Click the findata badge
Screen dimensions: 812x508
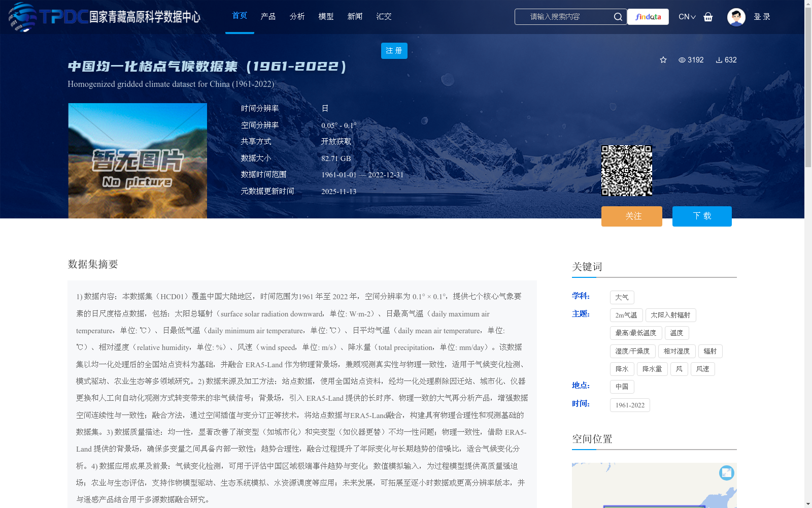tap(648, 17)
